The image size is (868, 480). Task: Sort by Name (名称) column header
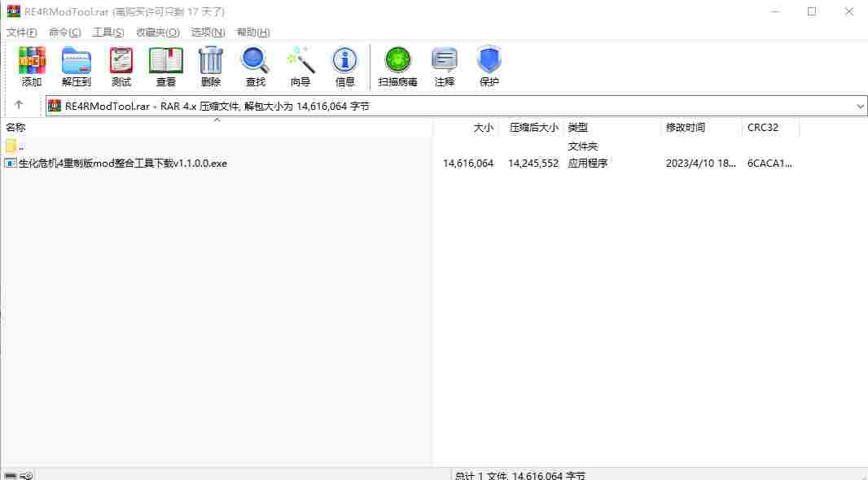(x=15, y=127)
